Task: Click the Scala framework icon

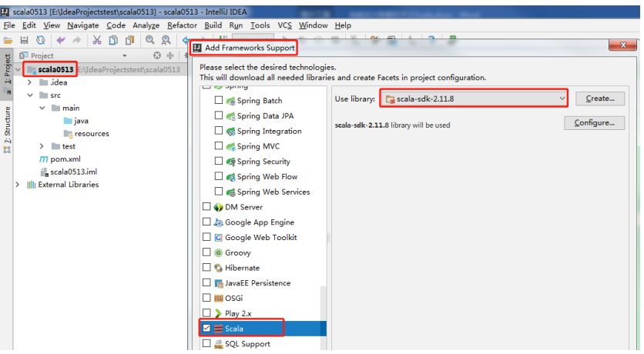Action: point(219,329)
